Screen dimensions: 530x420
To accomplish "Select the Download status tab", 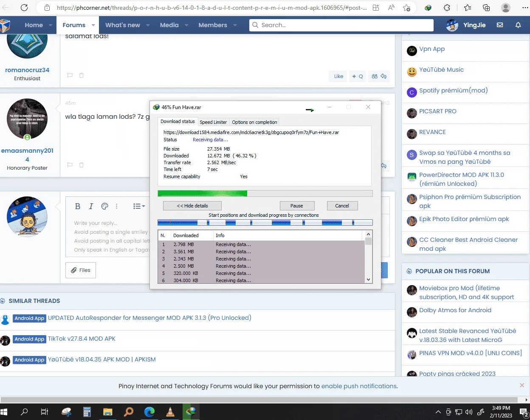I will 178,121.
